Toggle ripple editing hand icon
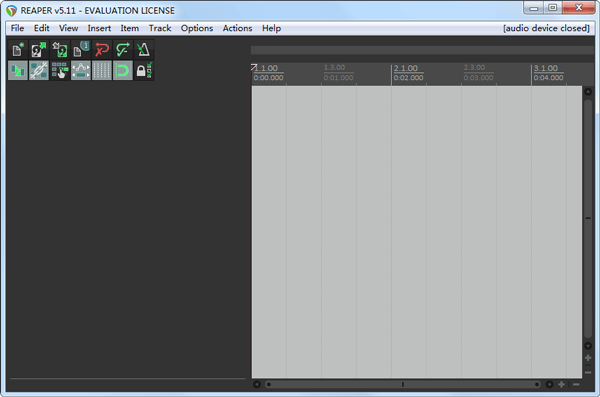Screen dimensions: 600x397 (x=60, y=70)
